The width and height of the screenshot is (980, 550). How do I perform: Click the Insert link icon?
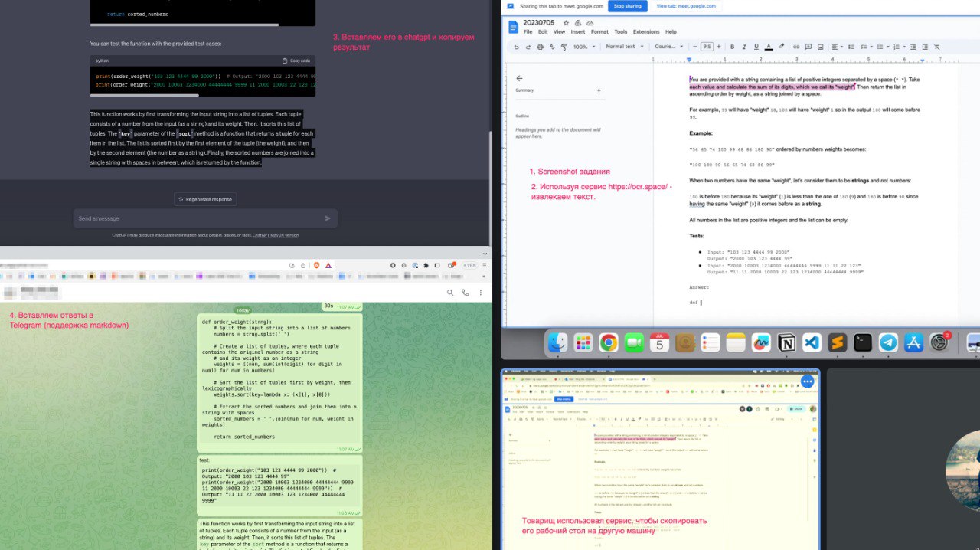pos(796,47)
